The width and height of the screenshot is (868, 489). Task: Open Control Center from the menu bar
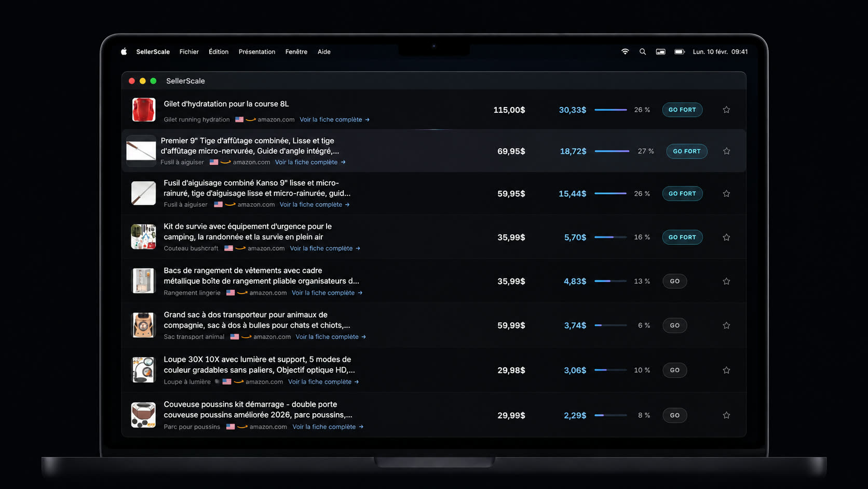pyautogui.click(x=660, y=51)
